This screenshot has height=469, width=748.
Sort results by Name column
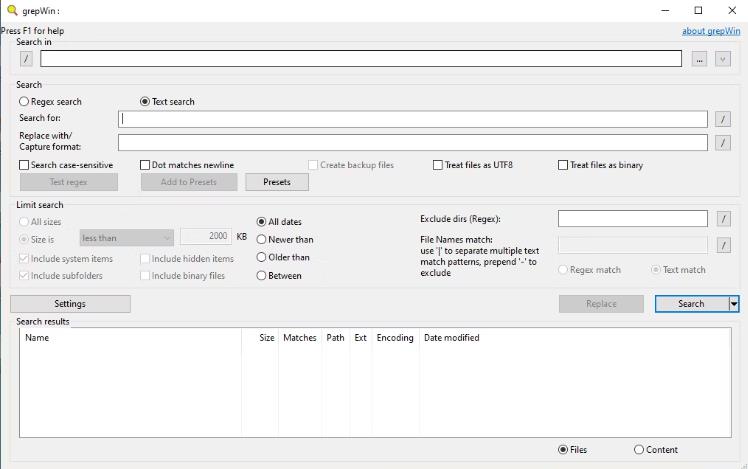point(130,338)
